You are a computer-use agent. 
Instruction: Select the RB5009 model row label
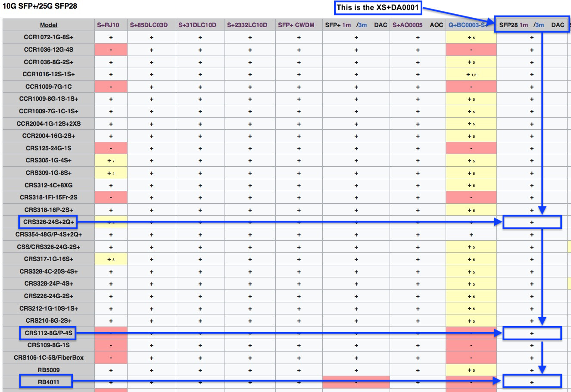click(49, 370)
